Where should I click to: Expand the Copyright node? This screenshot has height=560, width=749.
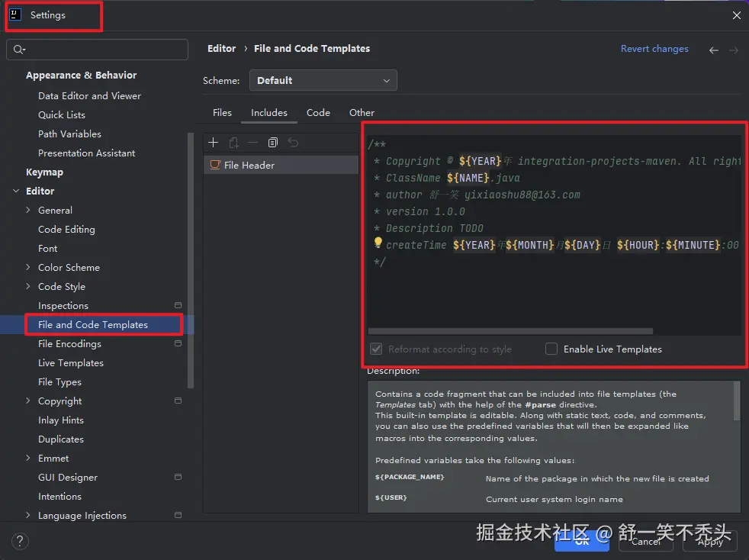(x=27, y=401)
